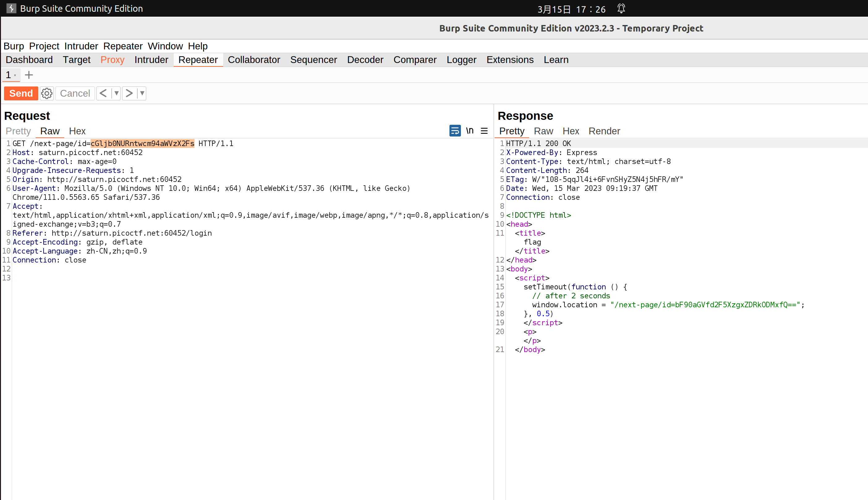Screen dimensions: 868x500
Task: Open the notification bell
Action: [621, 8]
